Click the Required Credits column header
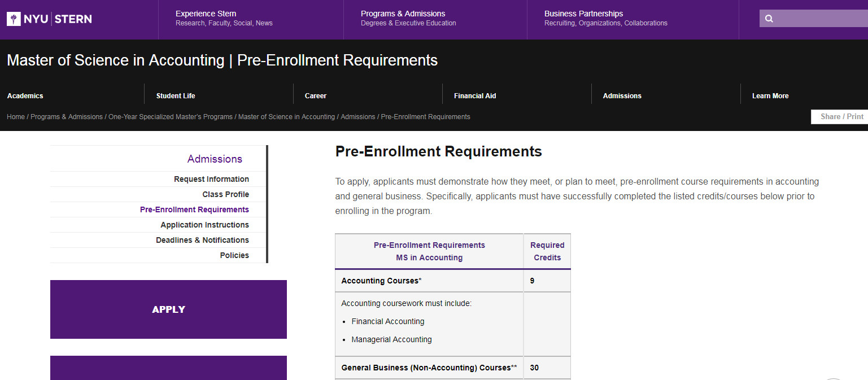The width and height of the screenshot is (868, 380). [x=547, y=251]
